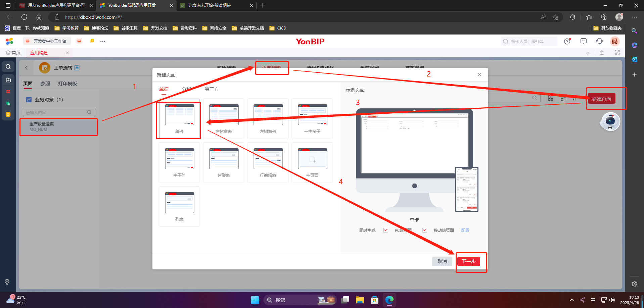
Task: Switch to the 参照 tab
Action: tap(45, 84)
